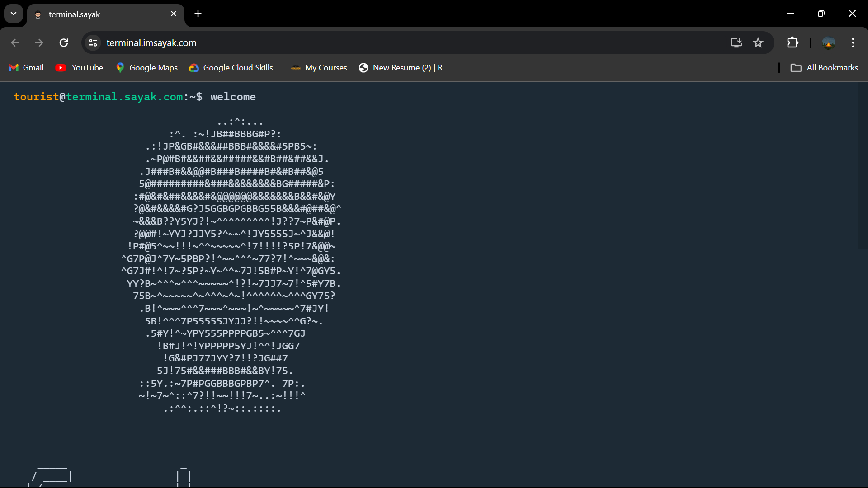868x488 pixels.
Task: Reload the current page
Action: [x=64, y=42]
